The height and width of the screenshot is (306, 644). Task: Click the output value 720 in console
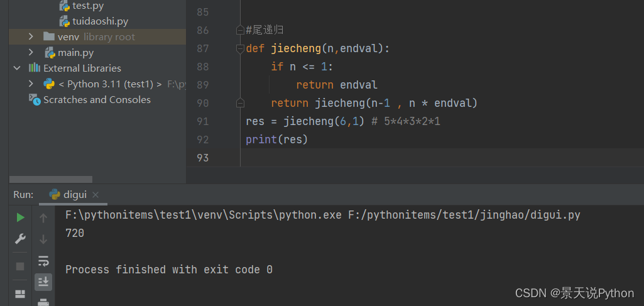(x=75, y=233)
